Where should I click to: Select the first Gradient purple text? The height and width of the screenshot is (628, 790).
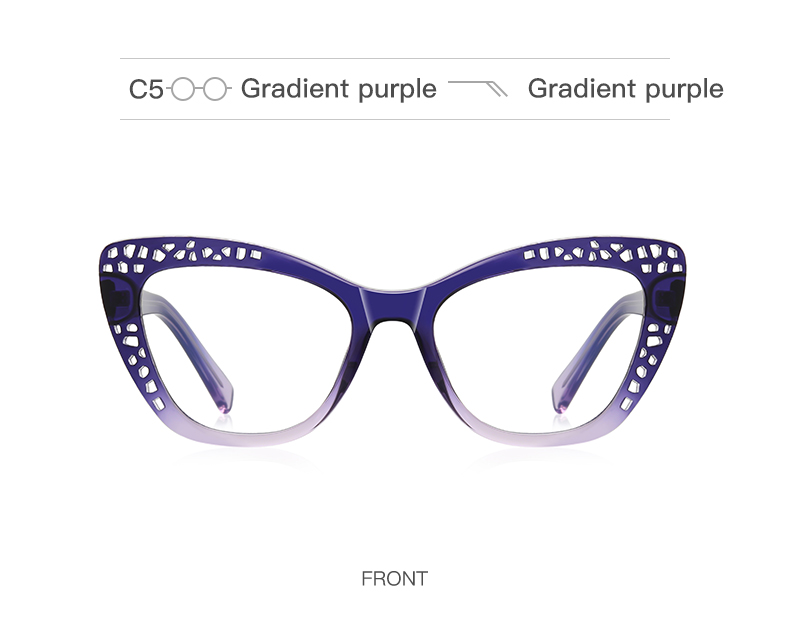tap(339, 89)
